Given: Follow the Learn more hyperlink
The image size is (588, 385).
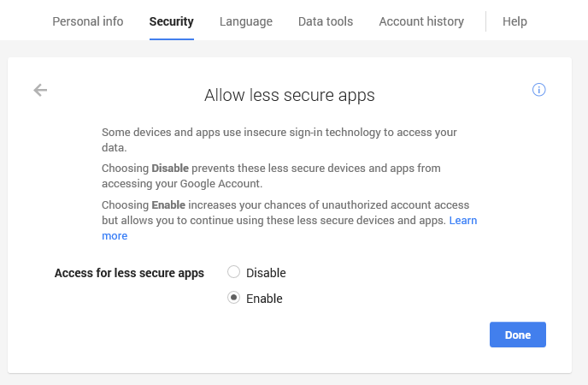Looking at the screenshot, I should pyautogui.click(x=463, y=220).
